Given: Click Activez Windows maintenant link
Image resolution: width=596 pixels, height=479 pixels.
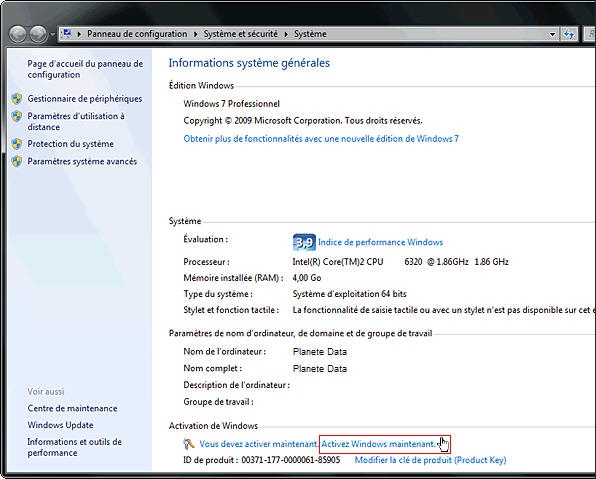Looking at the screenshot, I should pos(379,444).
